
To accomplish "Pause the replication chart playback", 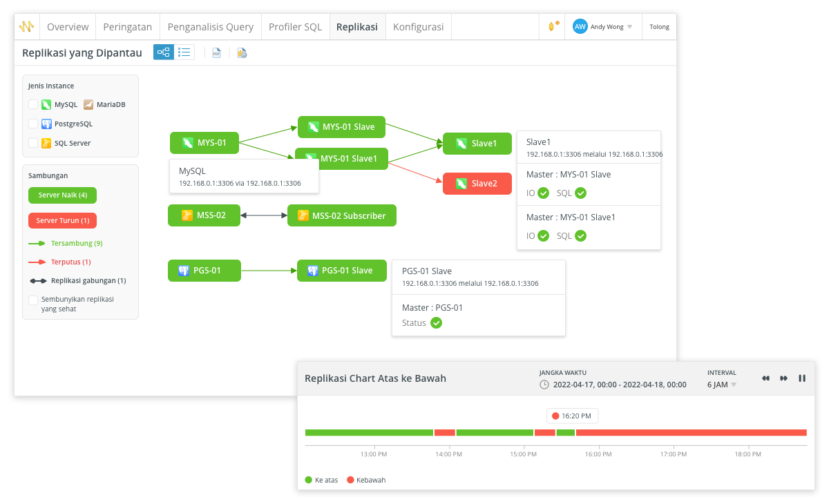I will click(802, 378).
